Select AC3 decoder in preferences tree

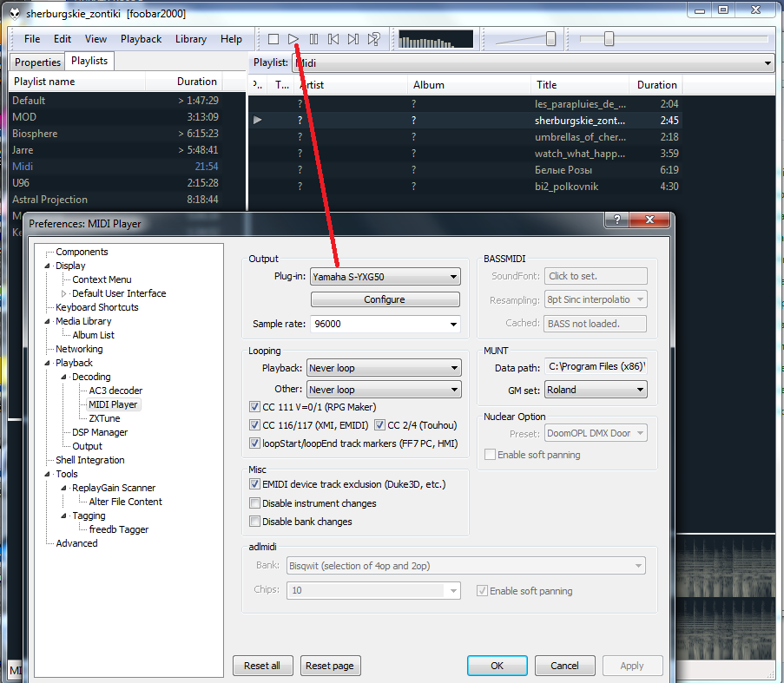click(115, 391)
